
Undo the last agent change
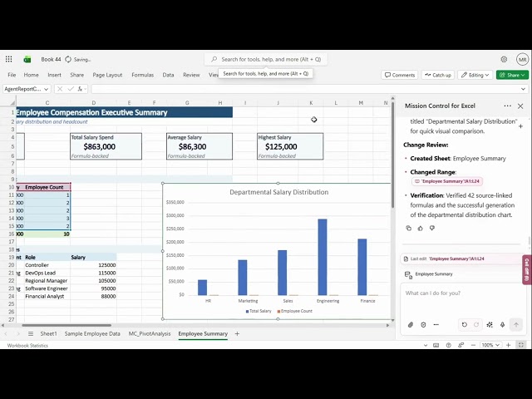tap(464, 325)
